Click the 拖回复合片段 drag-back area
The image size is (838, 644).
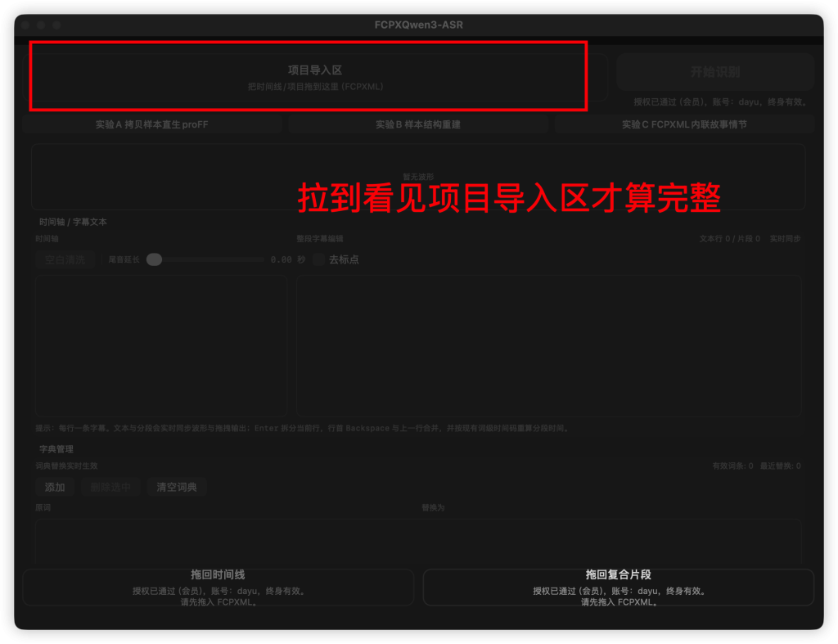click(618, 588)
